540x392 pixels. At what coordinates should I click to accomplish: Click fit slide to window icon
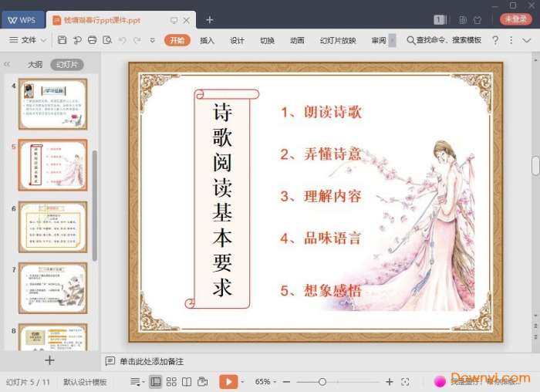click(405, 382)
